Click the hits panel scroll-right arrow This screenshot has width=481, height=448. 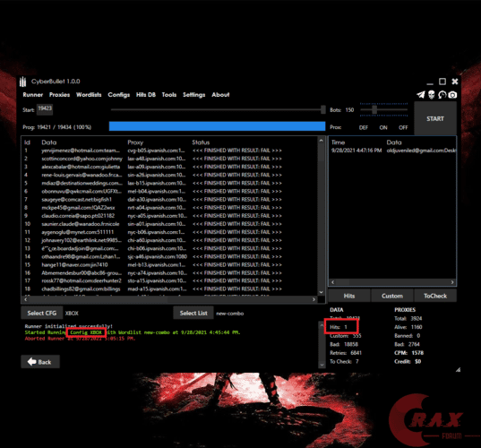pos(452,282)
